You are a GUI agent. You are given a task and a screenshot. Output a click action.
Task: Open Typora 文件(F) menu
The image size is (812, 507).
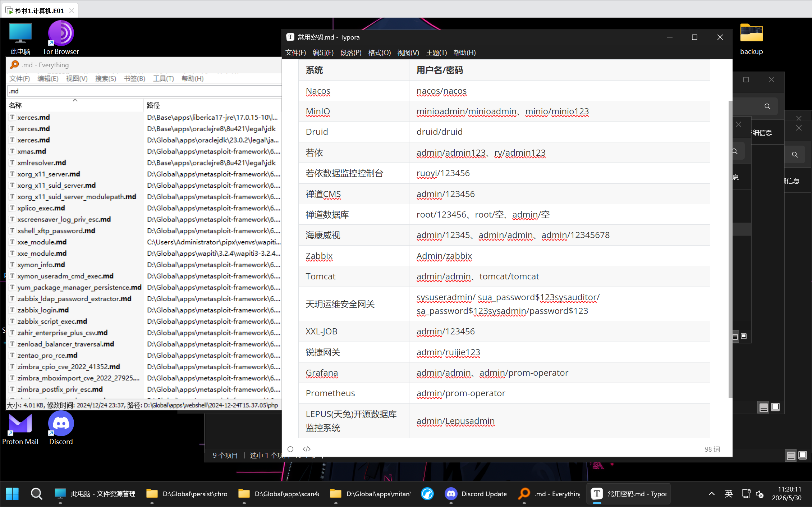[x=295, y=53]
